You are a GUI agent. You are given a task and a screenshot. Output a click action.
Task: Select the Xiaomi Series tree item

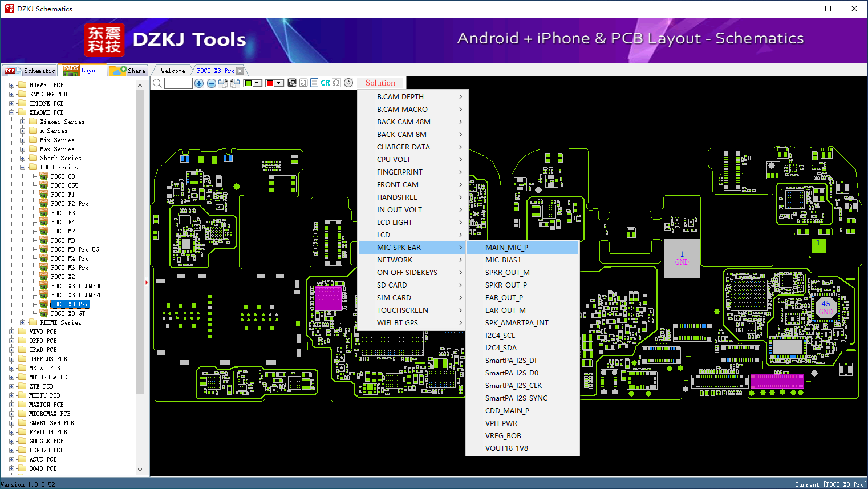point(62,122)
